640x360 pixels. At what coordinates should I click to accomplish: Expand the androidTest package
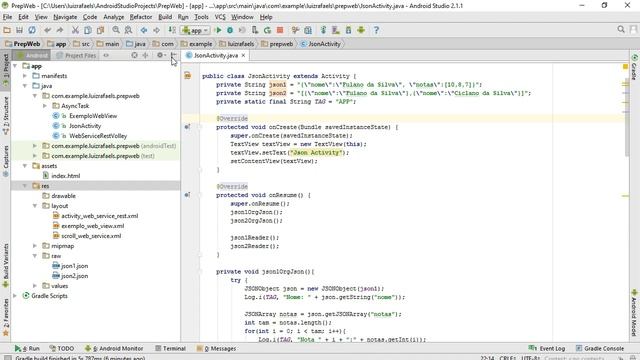click(35, 146)
